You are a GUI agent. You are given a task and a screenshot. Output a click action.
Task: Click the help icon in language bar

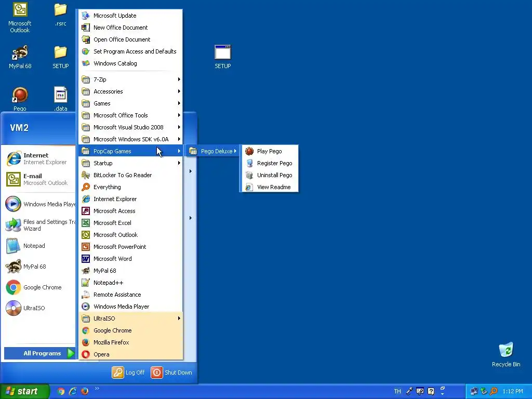click(431, 391)
